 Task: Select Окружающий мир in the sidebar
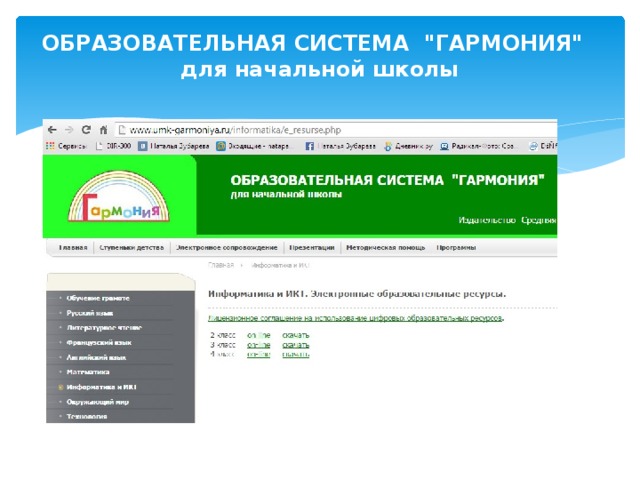98,402
